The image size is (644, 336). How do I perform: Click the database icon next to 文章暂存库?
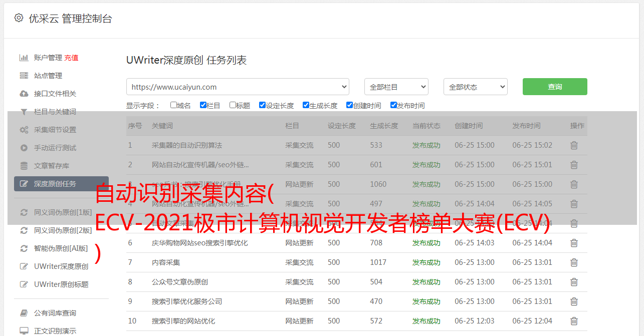pos(24,166)
